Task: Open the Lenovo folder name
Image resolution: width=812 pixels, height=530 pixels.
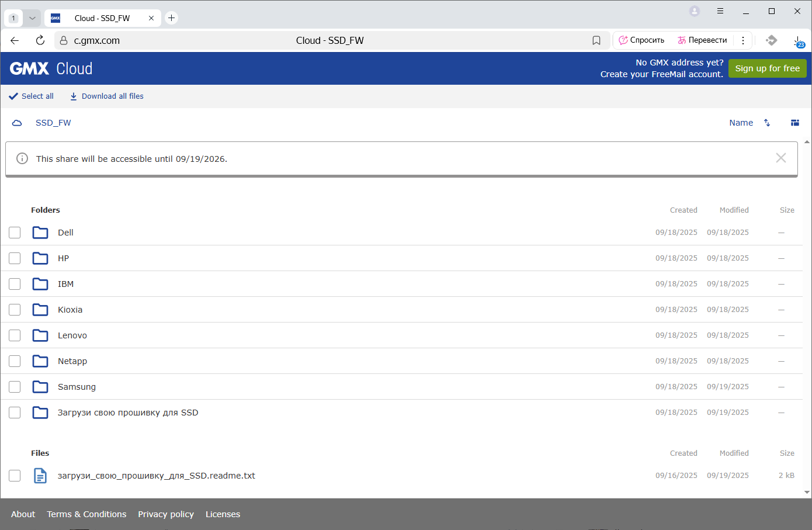Action: (x=72, y=335)
